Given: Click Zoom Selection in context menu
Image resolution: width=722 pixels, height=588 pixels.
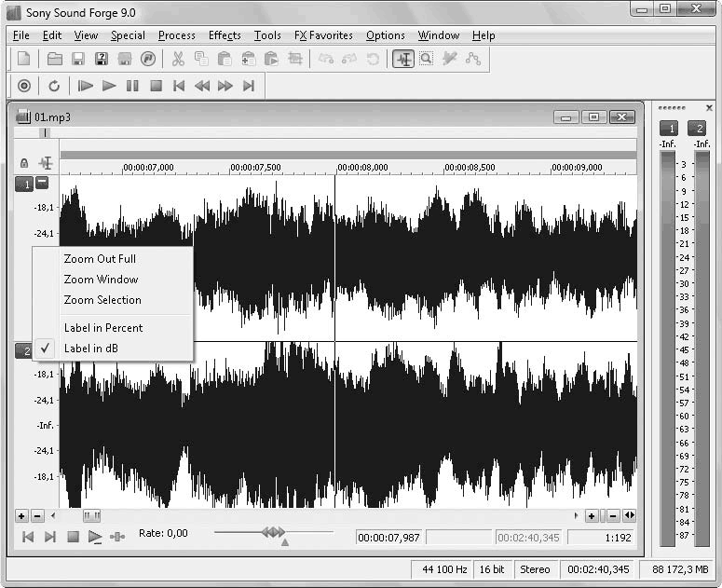Looking at the screenshot, I should coord(102,300).
